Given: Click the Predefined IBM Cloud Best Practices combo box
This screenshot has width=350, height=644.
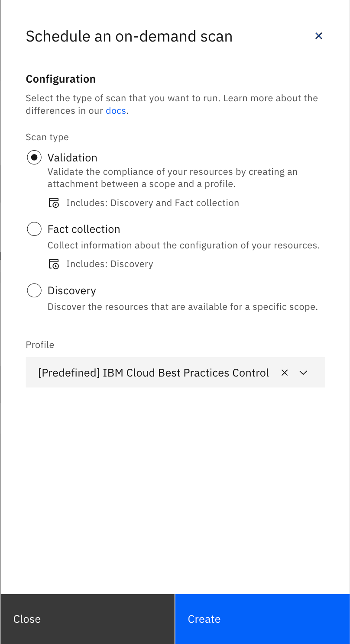Looking at the screenshot, I should pyautogui.click(x=153, y=373).
